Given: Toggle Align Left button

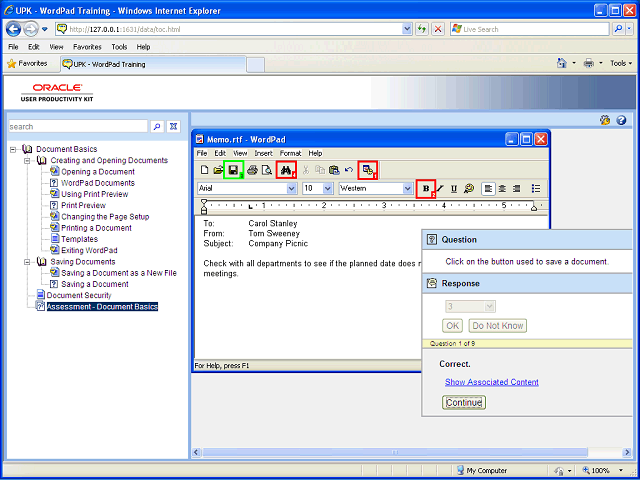Looking at the screenshot, I should pos(488,189).
